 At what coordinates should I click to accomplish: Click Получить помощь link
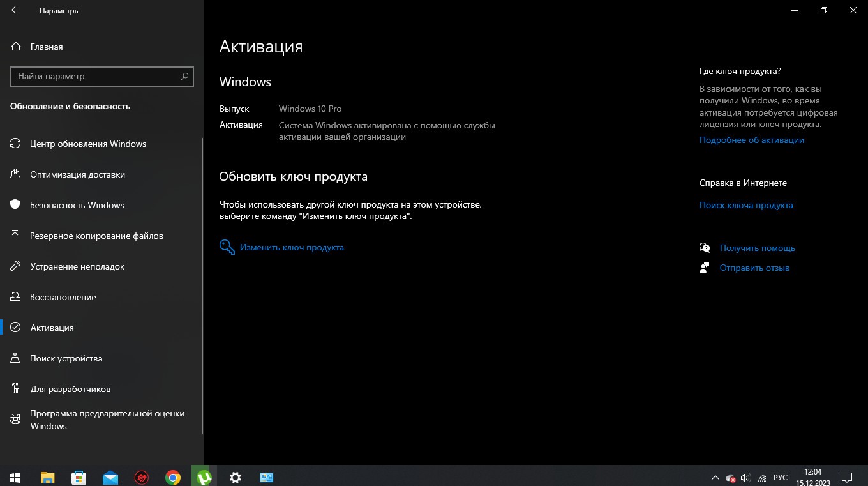(757, 248)
